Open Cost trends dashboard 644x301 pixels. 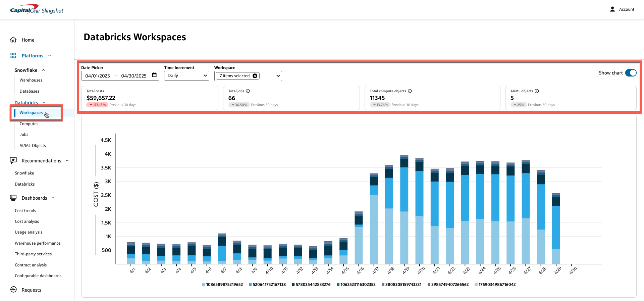[25, 211]
